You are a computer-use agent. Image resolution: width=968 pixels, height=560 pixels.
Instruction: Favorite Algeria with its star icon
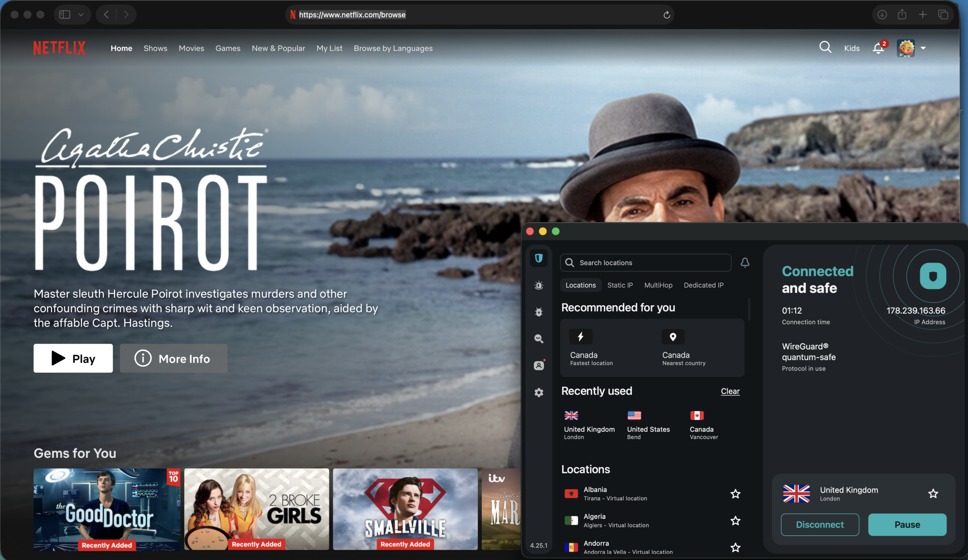[735, 520]
